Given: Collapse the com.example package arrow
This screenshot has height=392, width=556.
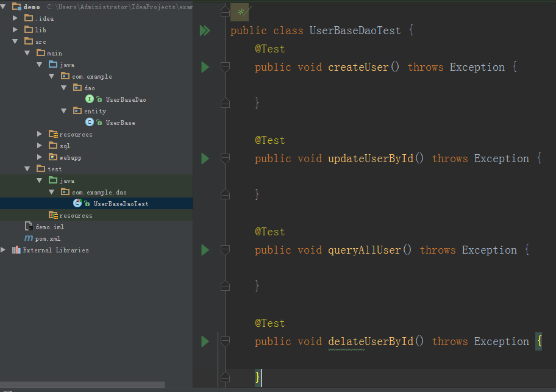Looking at the screenshot, I should (52, 76).
